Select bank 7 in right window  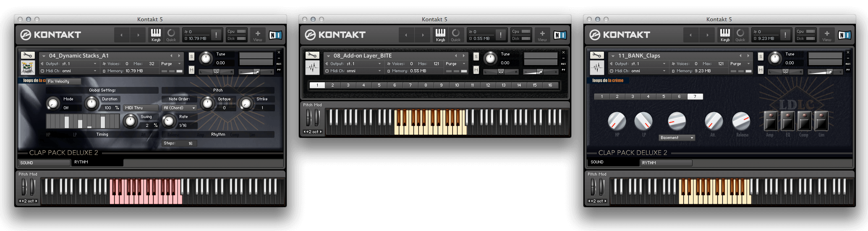coord(695,97)
